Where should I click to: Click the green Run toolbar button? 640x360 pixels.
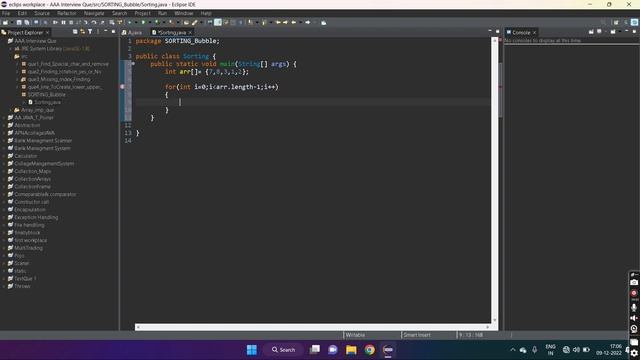pos(143,22)
